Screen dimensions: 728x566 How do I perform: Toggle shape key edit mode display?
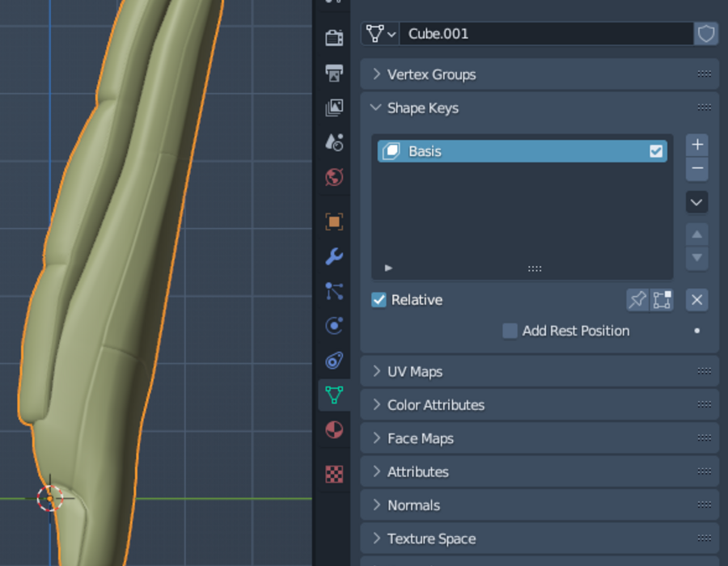662,300
